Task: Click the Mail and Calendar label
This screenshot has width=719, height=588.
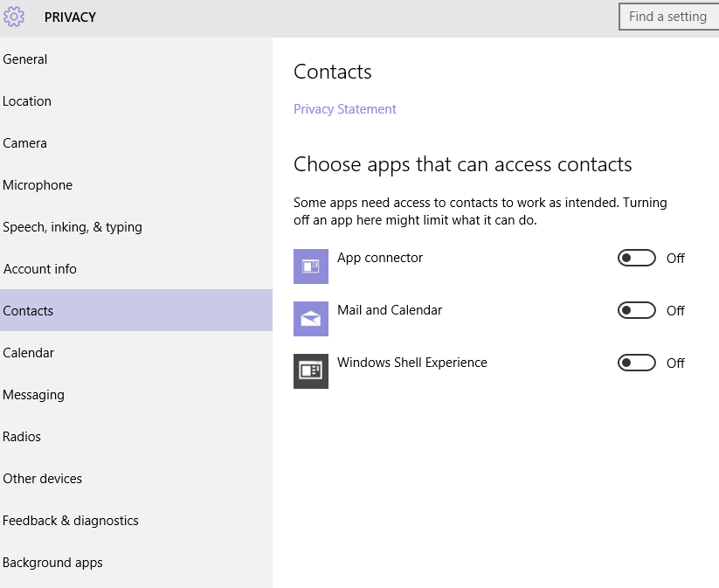Action: pyautogui.click(x=390, y=310)
